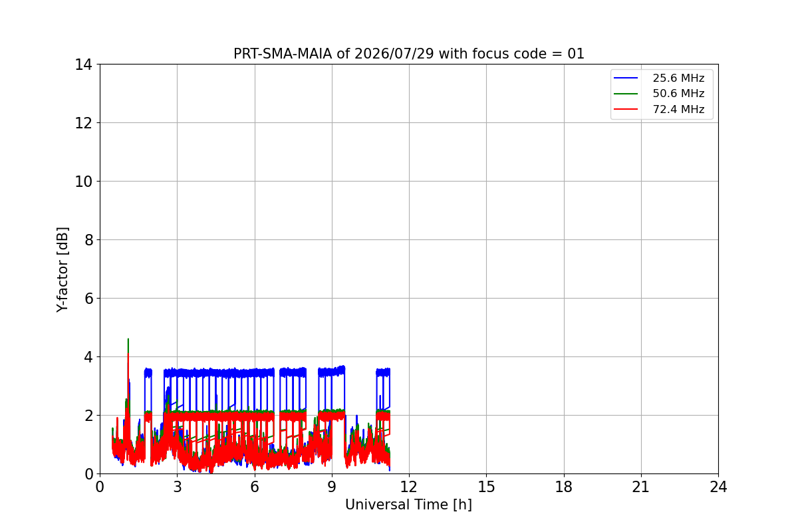This screenshot has width=798, height=532.
Task: Click the green legend line sample
Action: coord(627,94)
